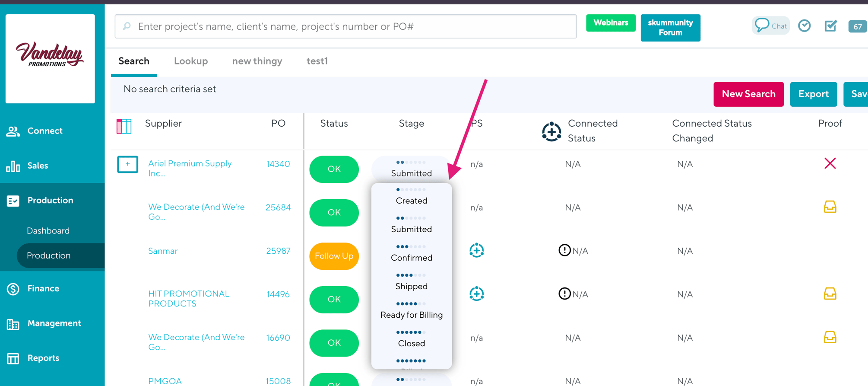This screenshot has height=386, width=868.
Task: Click the search magnifier icon
Action: coord(127,26)
